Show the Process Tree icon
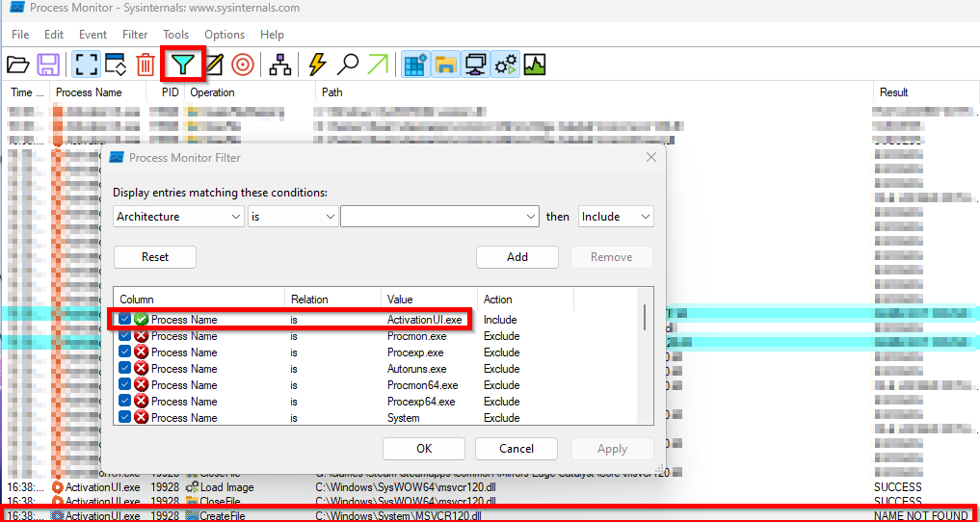This screenshot has width=980, height=522. [280, 65]
